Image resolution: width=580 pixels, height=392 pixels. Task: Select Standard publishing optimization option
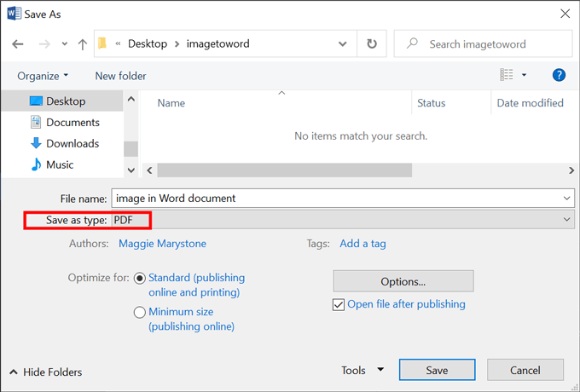[140, 278]
